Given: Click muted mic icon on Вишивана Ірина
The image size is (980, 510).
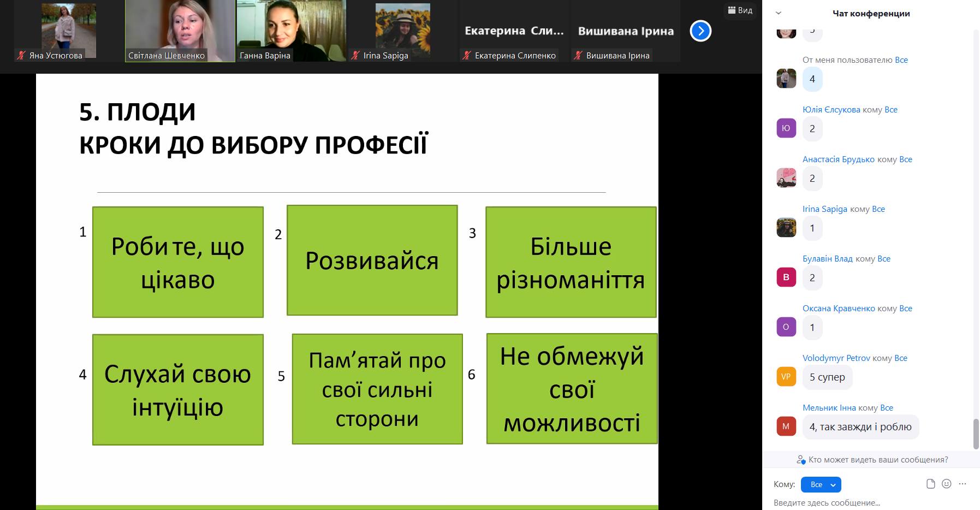Looking at the screenshot, I should coord(579,55).
